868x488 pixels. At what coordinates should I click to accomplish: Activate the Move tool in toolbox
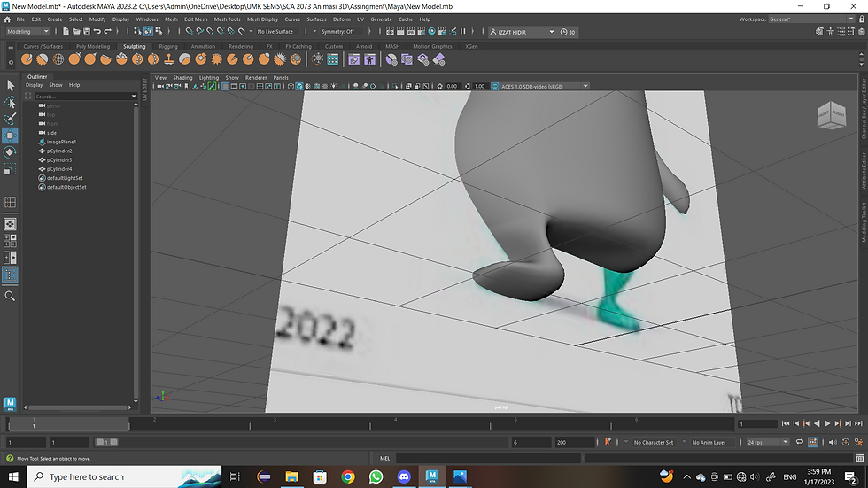[10, 136]
